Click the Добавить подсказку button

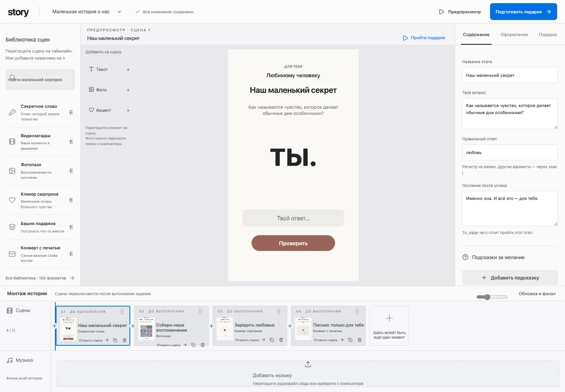click(x=510, y=278)
